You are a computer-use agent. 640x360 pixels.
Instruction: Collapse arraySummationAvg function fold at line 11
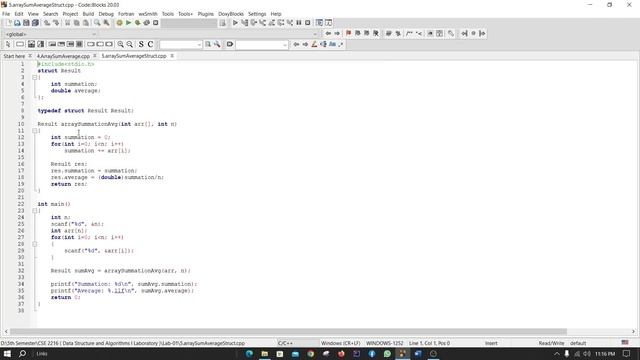coord(35,131)
